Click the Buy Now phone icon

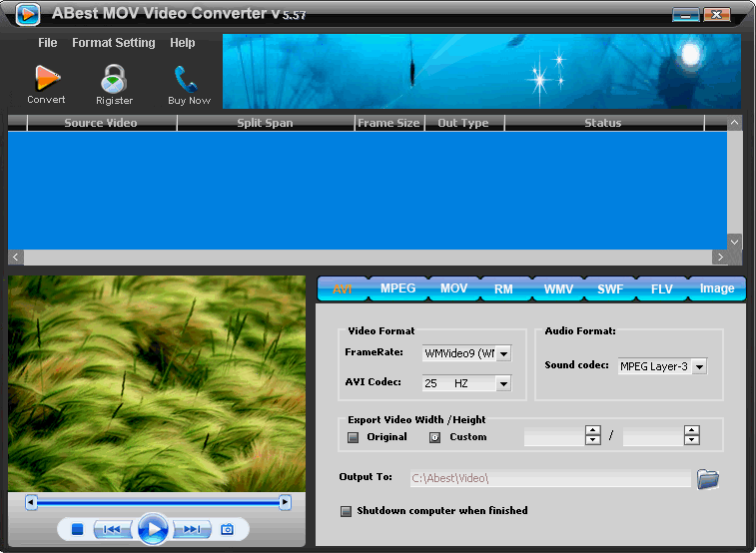pos(186,79)
